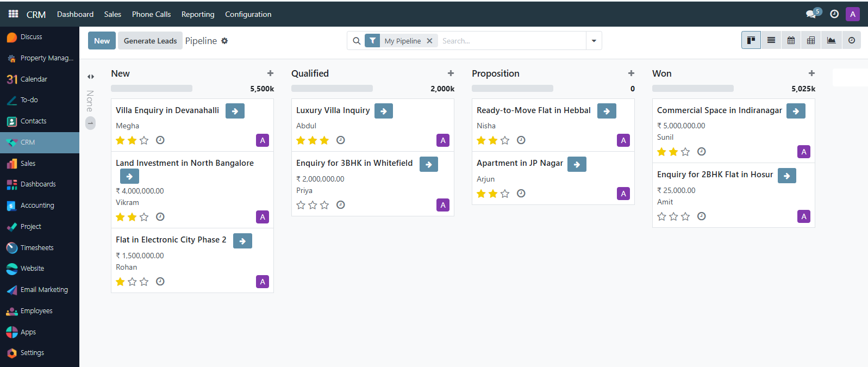Quick add lead in Qualified column
The width and height of the screenshot is (868, 367).
[x=451, y=73]
